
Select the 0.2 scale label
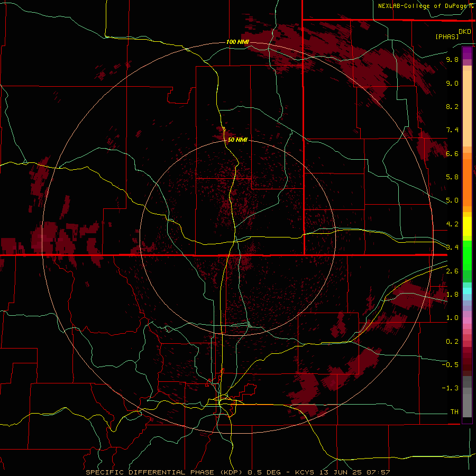[452, 342]
